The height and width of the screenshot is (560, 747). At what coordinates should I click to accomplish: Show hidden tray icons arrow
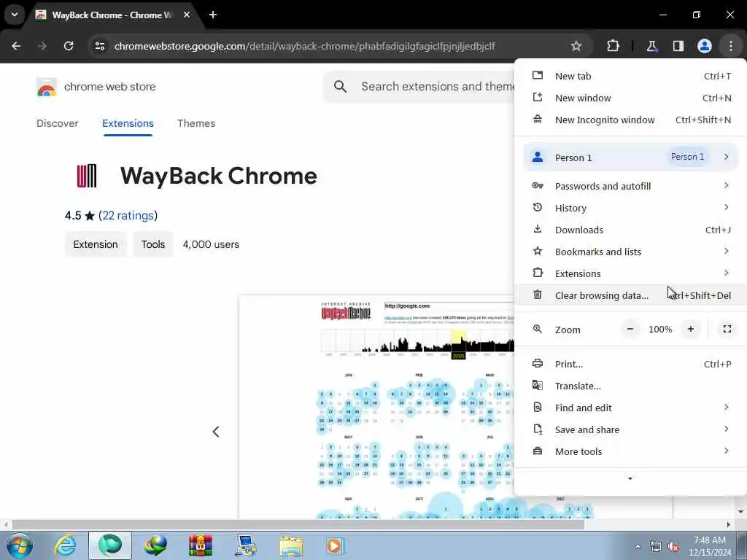(638, 547)
